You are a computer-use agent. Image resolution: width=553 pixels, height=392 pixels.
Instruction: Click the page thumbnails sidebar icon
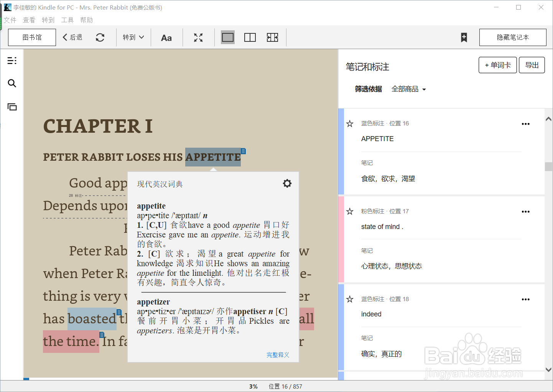(12, 107)
